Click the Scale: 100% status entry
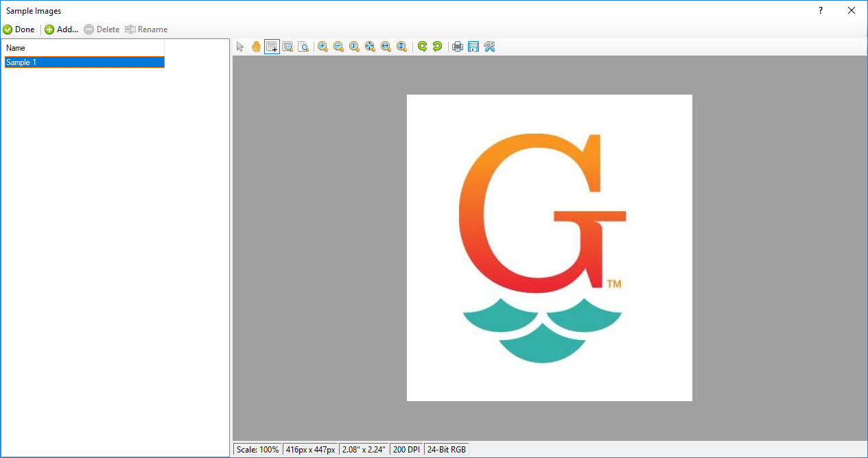The image size is (868, 458). pyautogui.click(x=258, y=450)
